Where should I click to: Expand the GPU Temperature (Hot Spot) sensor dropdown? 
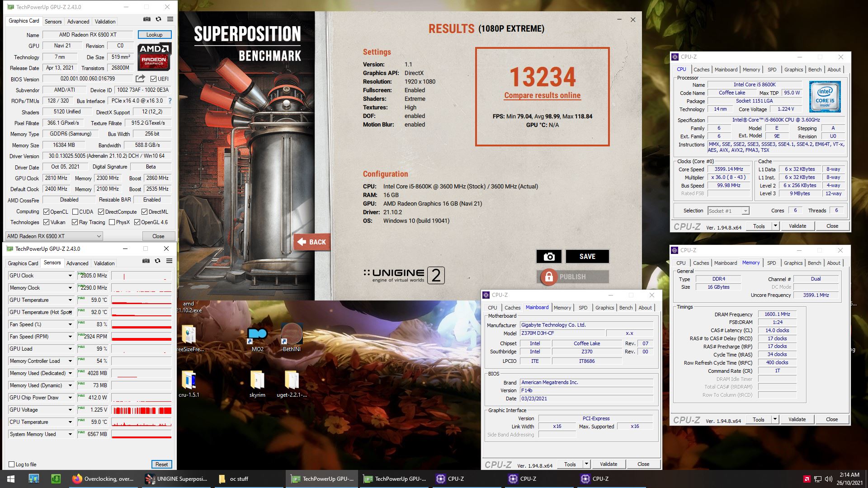click(x=70, y=312)
